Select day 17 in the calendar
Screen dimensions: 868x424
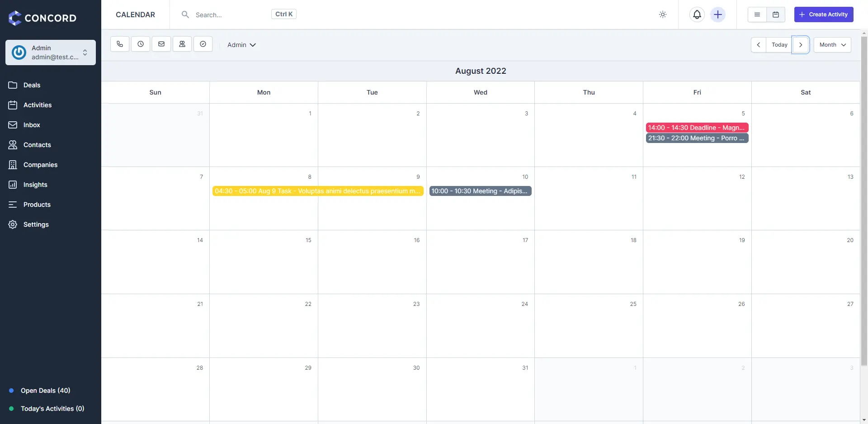(x=480, y=262)
